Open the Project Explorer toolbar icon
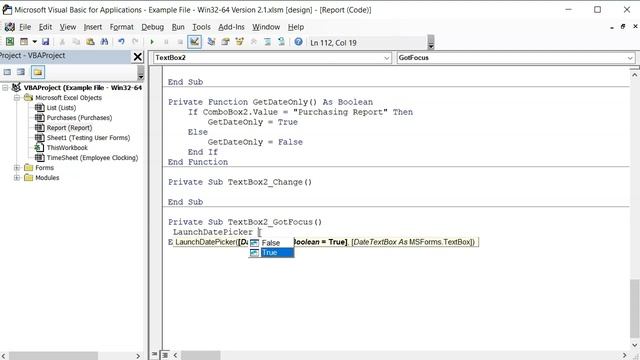Viewport: 640px width, 360px height. [x=211, y=42]
